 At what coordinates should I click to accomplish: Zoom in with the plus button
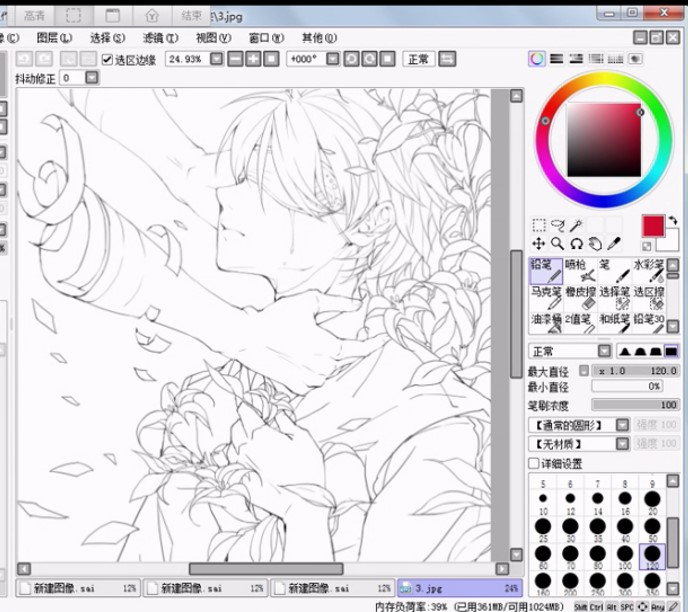tap(253, 59)
